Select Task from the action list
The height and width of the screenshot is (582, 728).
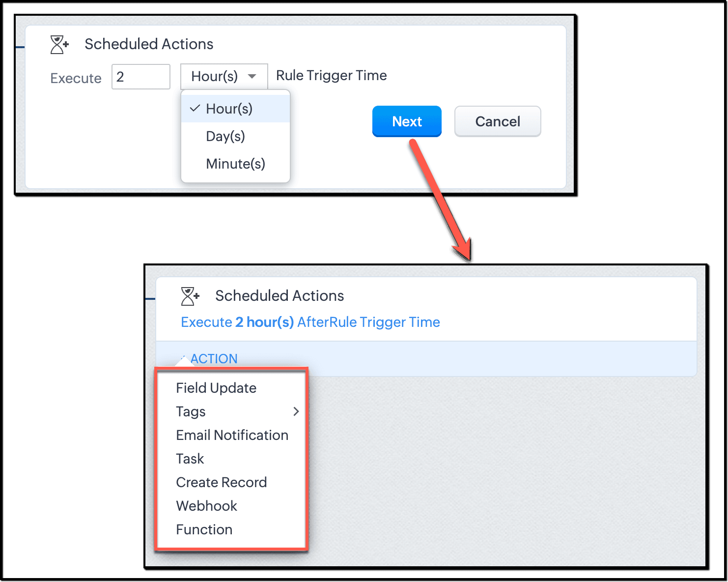pyautogui.click(x=190, y=459)
